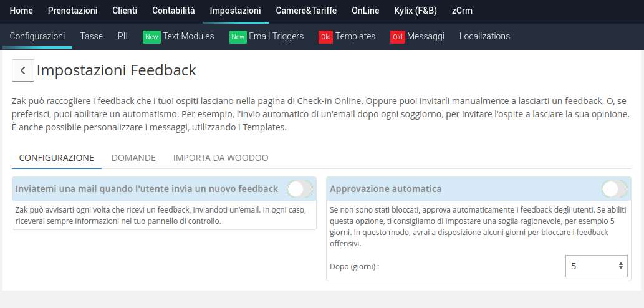Open the Prenotazioni menu
Viewport: 644px width, 308px height.
click(x=73, y=11)
